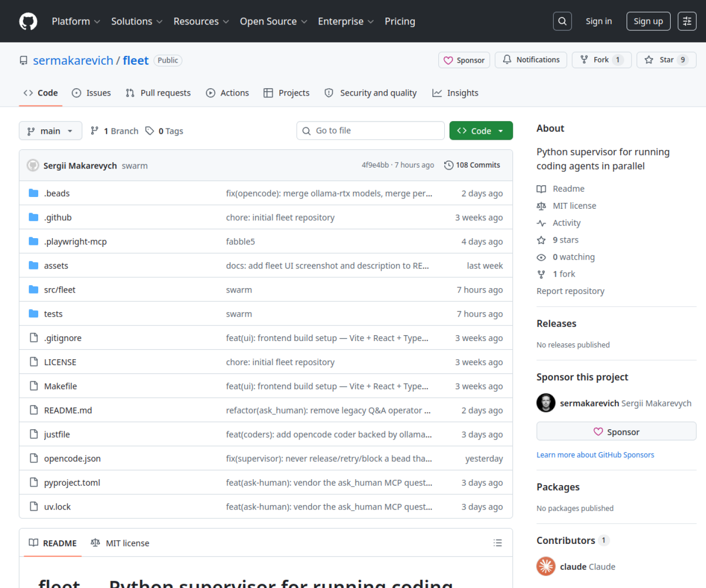
Task: Open the .github folder
Action: [x=58, y=217]
